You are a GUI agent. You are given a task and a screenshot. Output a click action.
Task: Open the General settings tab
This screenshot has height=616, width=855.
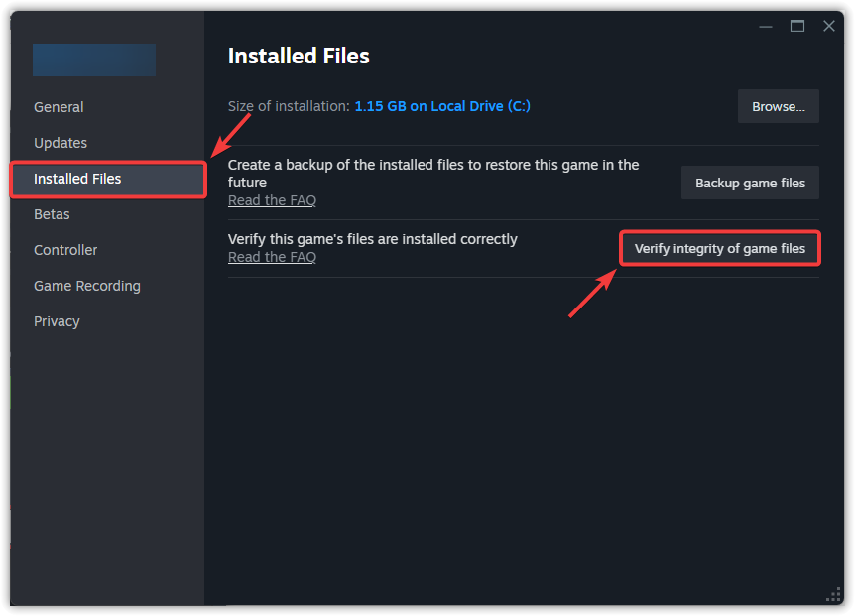[x=59, y=107]
